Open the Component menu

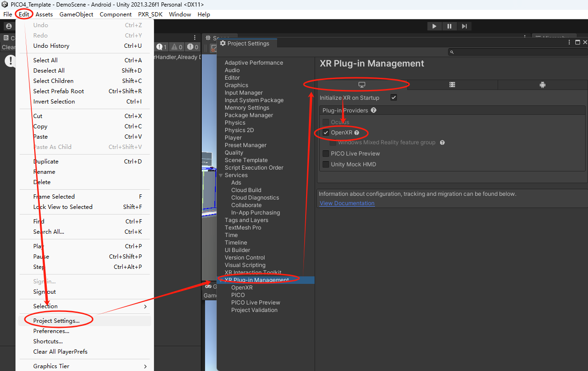point(116,14)
